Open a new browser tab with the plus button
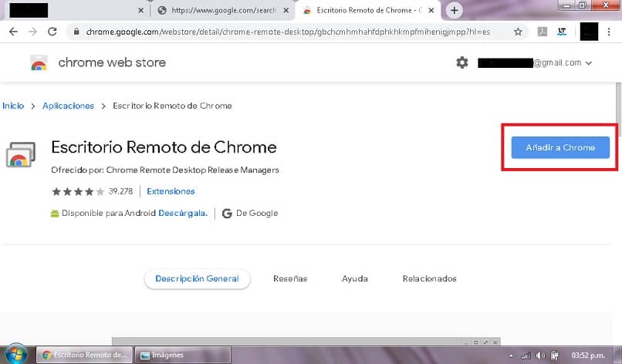Image resolution: width=622 pixels, height=364 pixels. click(455, 10)
